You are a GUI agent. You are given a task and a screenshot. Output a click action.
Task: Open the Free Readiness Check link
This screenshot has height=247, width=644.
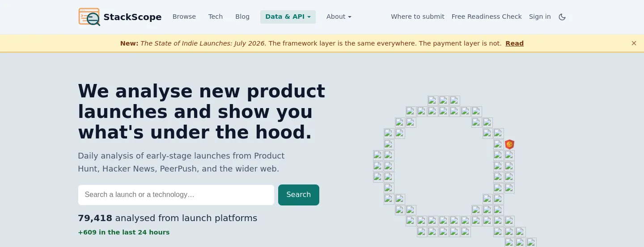tap(487, 17)
